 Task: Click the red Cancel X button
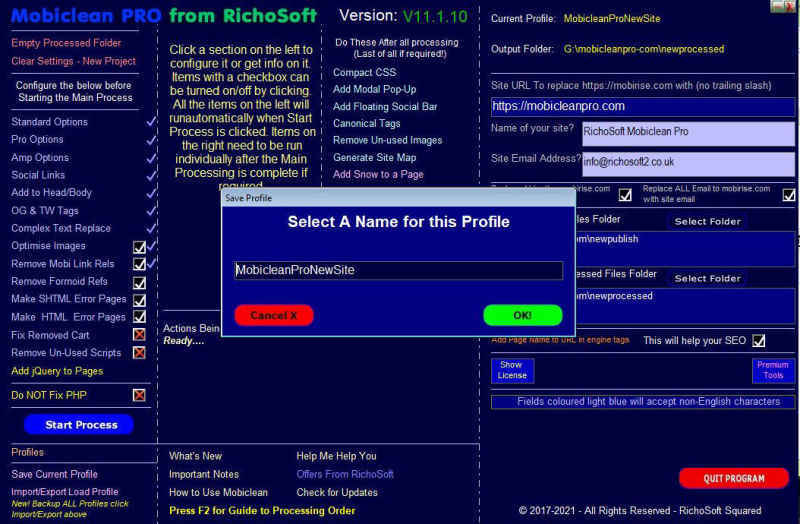274,315
